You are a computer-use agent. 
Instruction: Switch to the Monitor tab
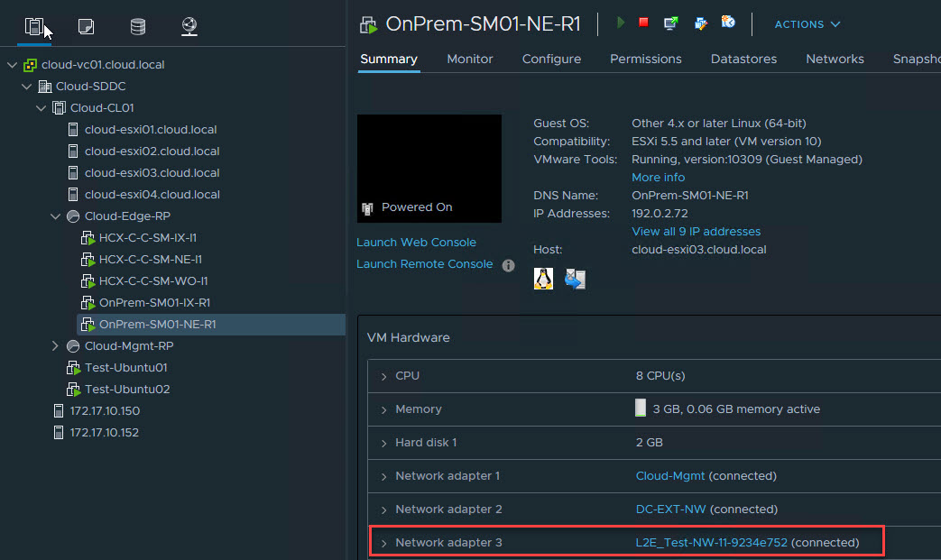[470, 59]
